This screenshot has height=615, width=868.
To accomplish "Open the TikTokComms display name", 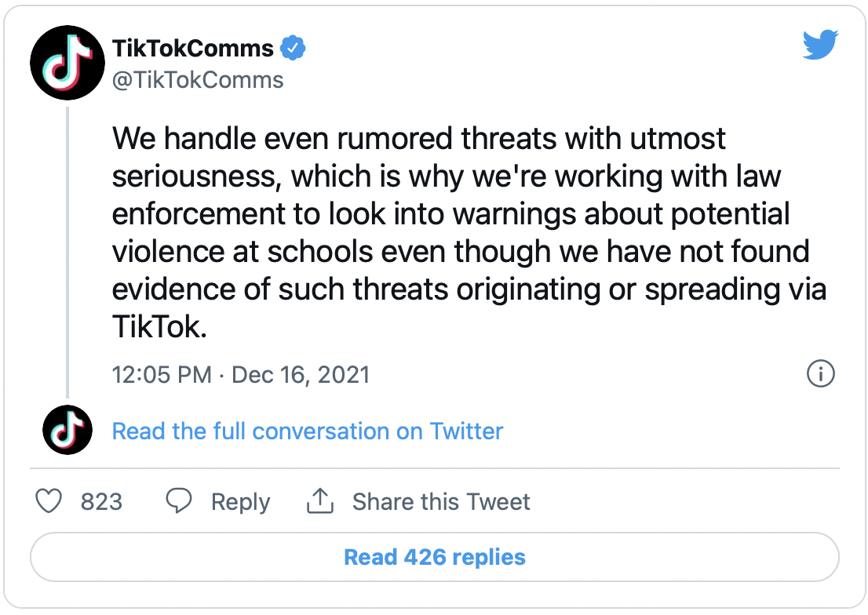I will (193, 49).
